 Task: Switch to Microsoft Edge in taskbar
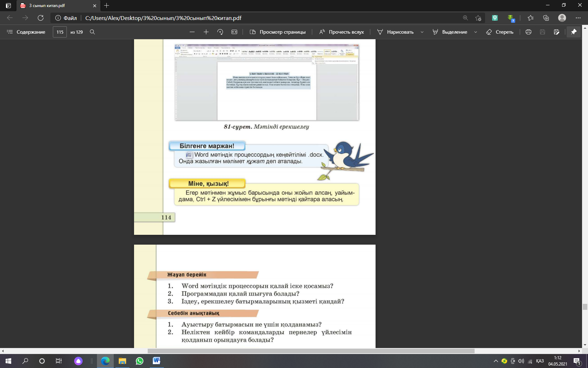pos(105,361)
